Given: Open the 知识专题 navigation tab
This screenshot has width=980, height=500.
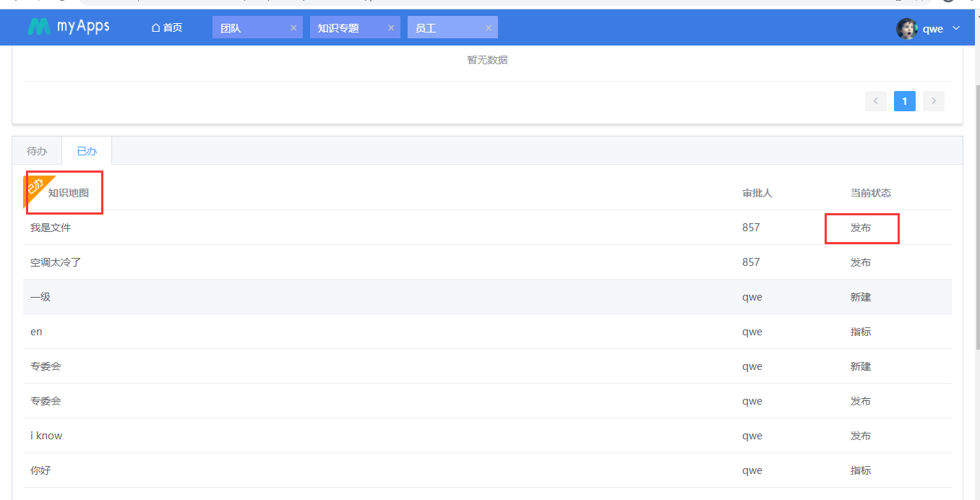Looking at the screenshot, I should tap(338, 28).
